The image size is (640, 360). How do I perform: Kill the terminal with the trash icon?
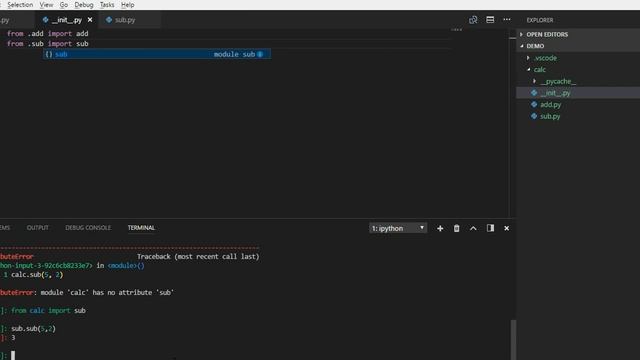[x=456, y=229]
